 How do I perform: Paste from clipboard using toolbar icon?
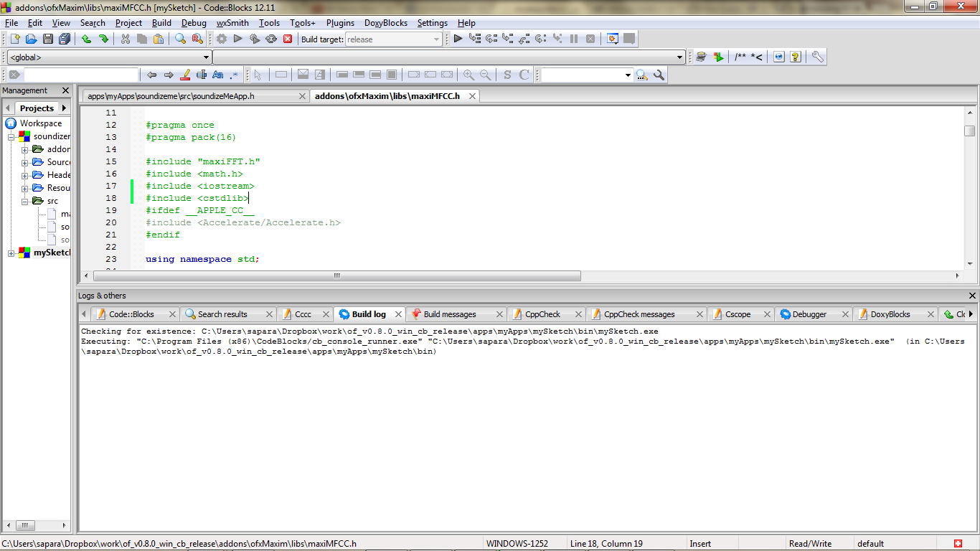click(159, 39)
